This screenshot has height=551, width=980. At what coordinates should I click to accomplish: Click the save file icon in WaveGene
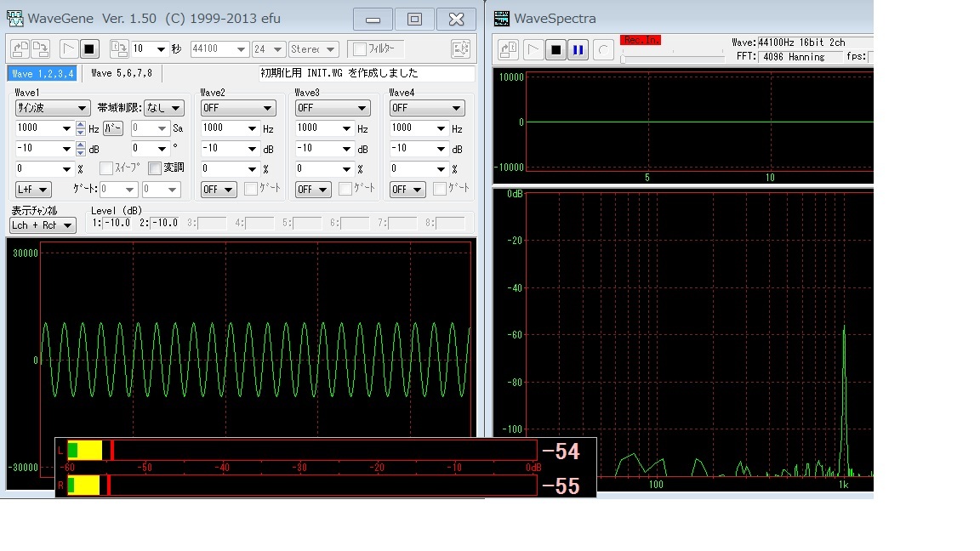tap(40, 48)
